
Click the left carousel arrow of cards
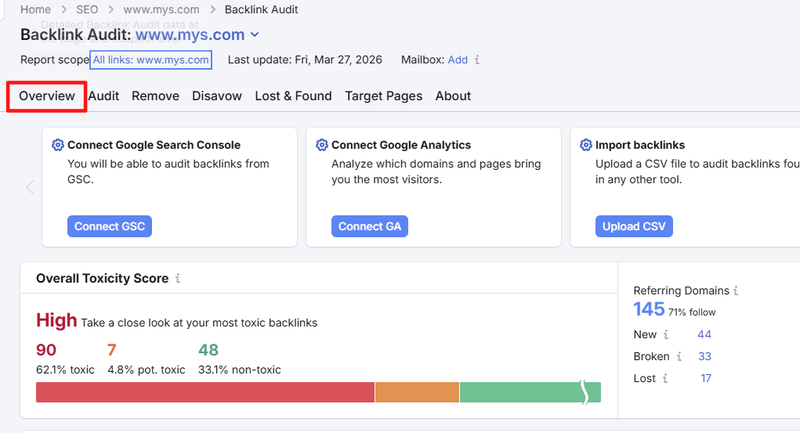pyautogui.click(x=30, y=187)
